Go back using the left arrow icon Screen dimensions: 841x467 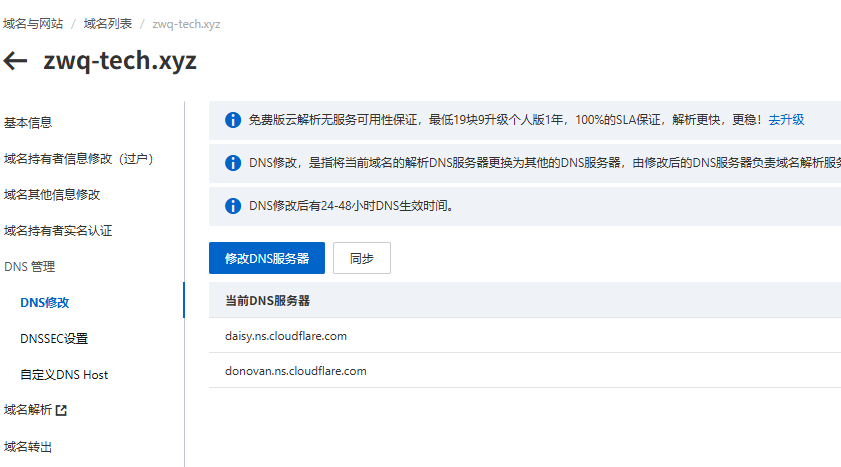pyautogui.click(x=16, y=61)
